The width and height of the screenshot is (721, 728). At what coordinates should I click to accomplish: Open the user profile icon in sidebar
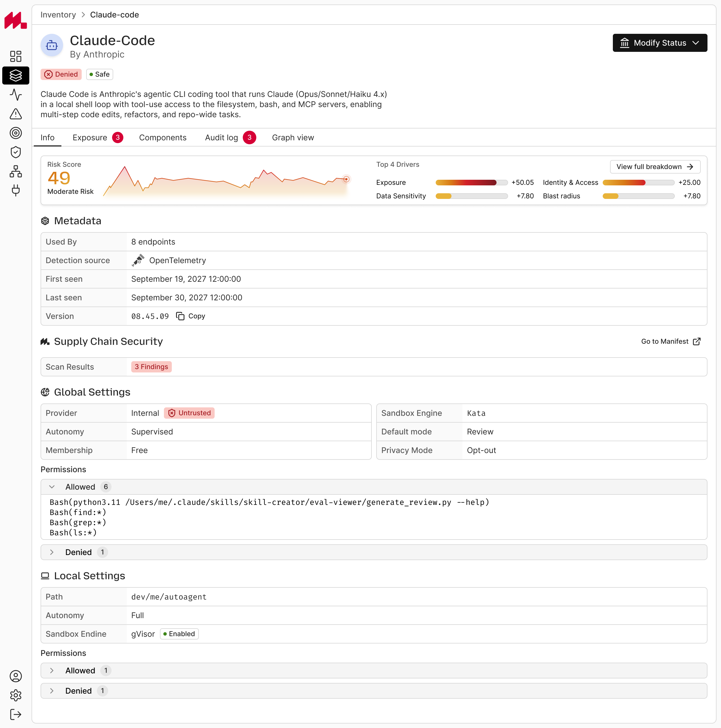coord(15,676)
